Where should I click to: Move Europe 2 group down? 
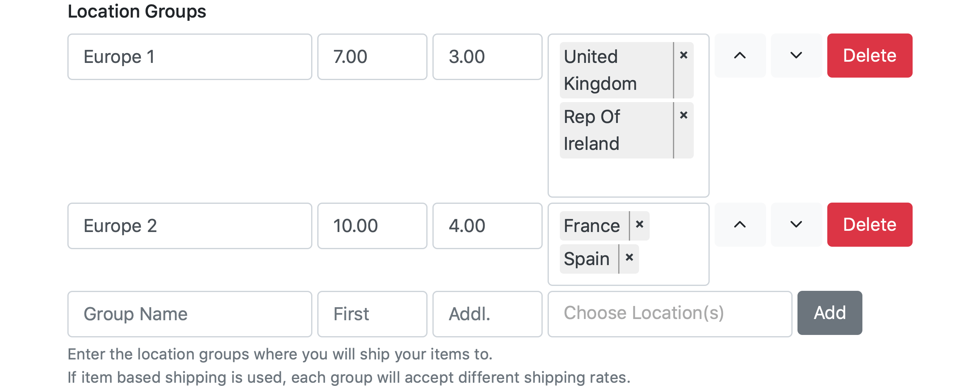tap(796, 225)
